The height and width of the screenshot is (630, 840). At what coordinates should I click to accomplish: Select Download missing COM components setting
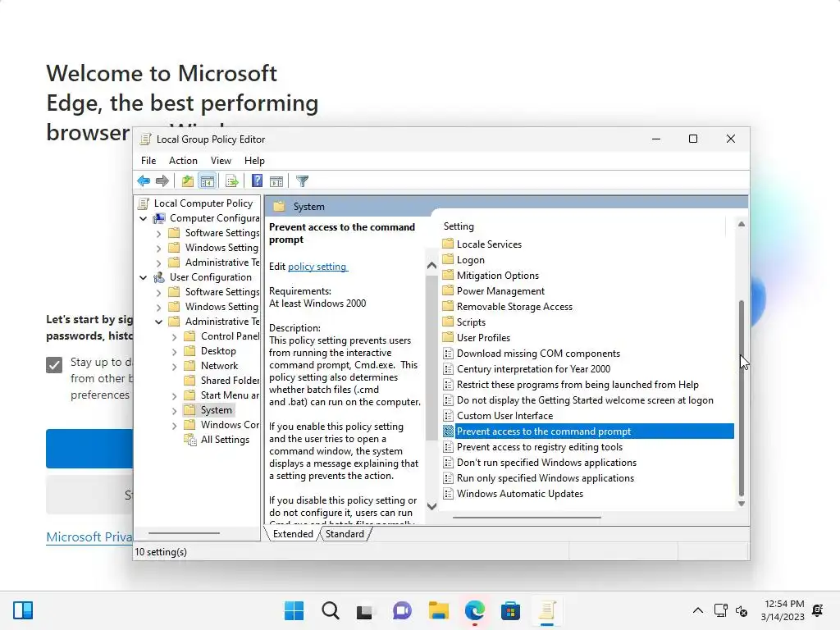click(x=538, y=353)
